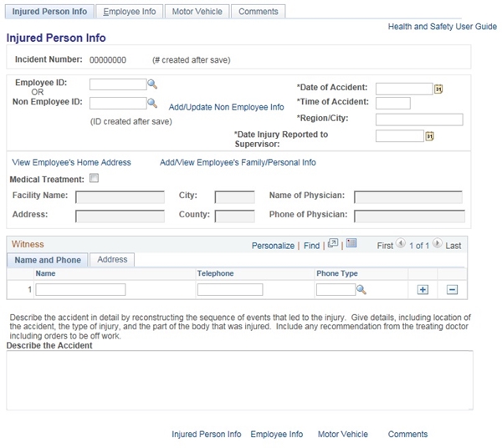Open the Health and Safety User Guide
This screenshot has width=502, height=448.
(x=442, y=27)
